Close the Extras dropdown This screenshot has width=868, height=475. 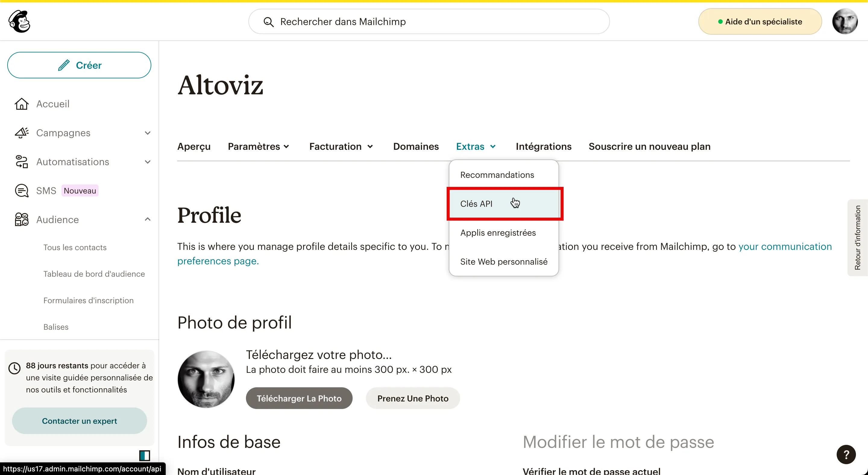pyautogui.click(x=476, y=146)
